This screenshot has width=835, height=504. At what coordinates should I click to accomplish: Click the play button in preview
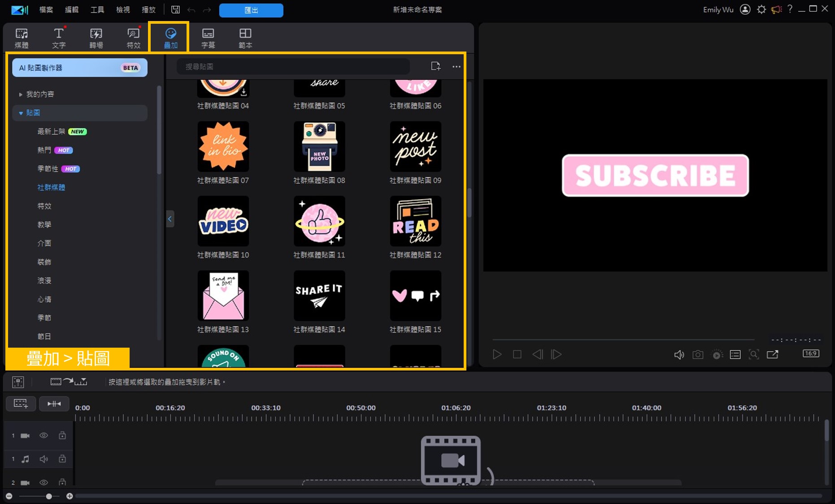click(497, 354)
